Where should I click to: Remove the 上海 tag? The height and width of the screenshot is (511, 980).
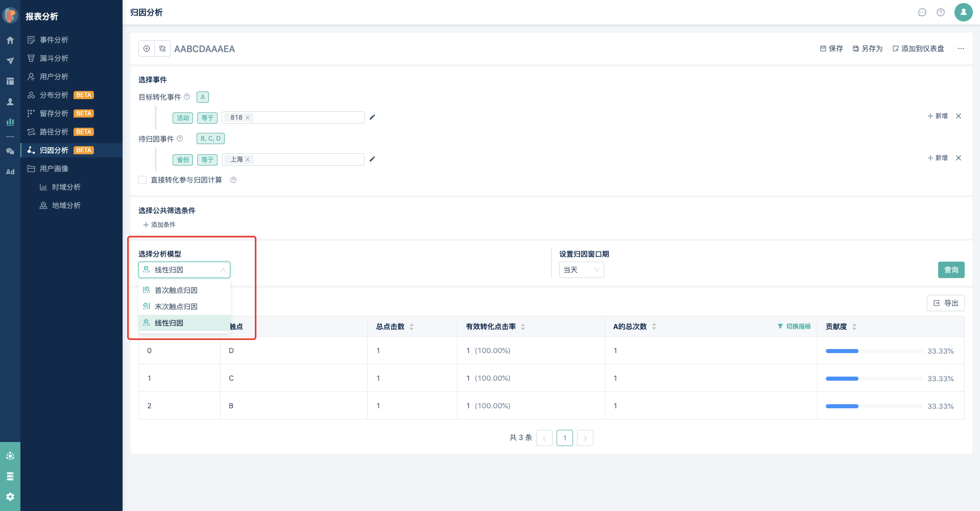coord(248,159)
